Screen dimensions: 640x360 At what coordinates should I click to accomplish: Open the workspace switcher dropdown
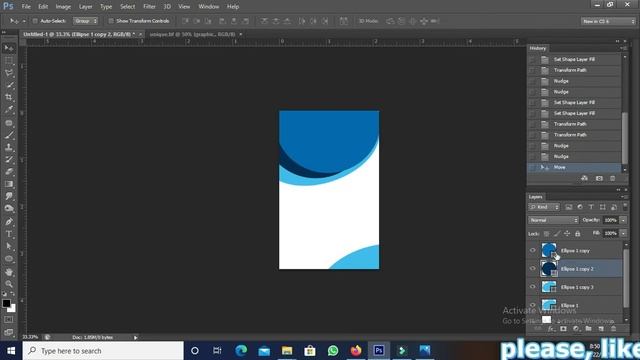(x=608, y=21)
